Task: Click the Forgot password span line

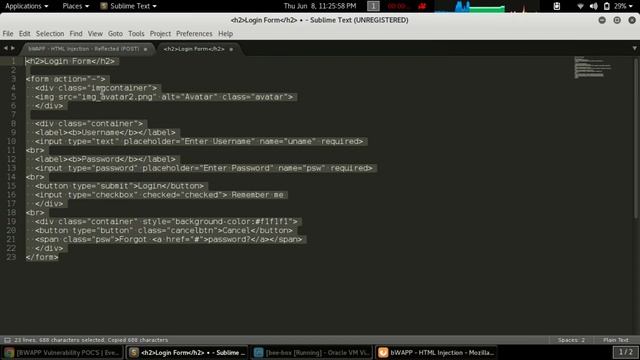Action: click(169, 240)
